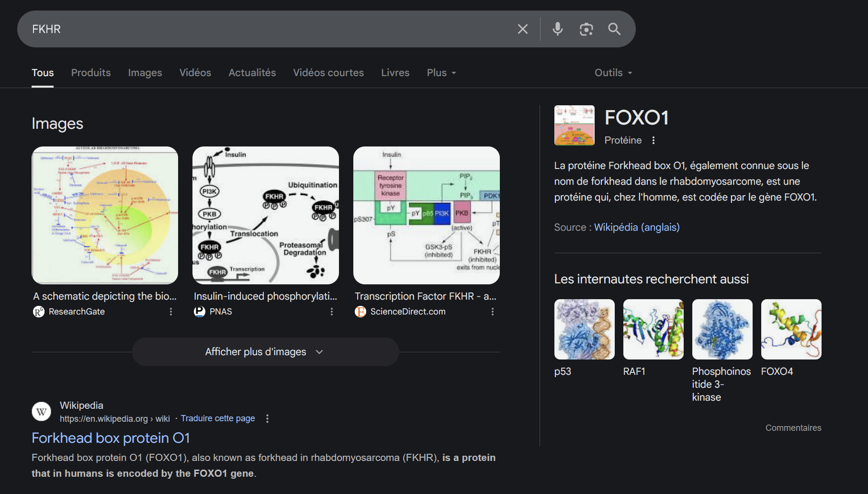Click the ScienceDirect source icon
The image size is (868, 494).
[361, 312]
